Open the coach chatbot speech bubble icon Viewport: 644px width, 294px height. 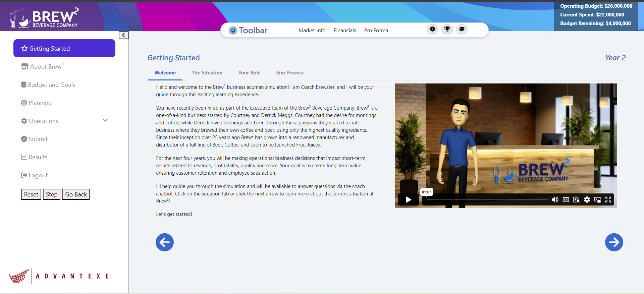[x=462, y=29]
